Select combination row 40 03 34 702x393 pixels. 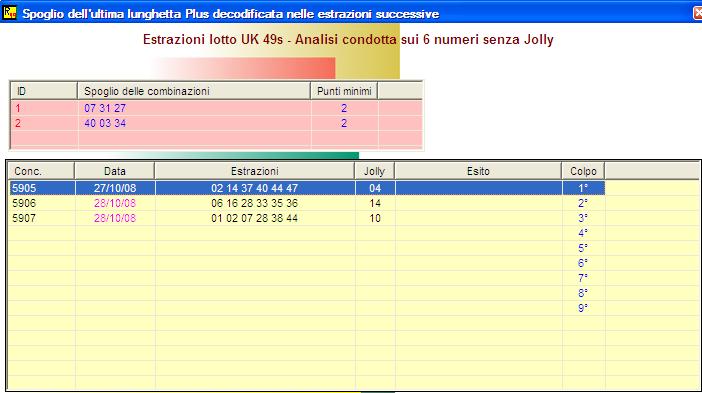click(x=216, y=123)
